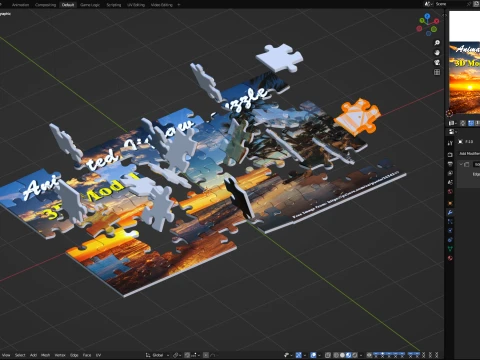Open the outliner display mode dropdown
This screenshot has height=360, width=480.
click(452, 123)
